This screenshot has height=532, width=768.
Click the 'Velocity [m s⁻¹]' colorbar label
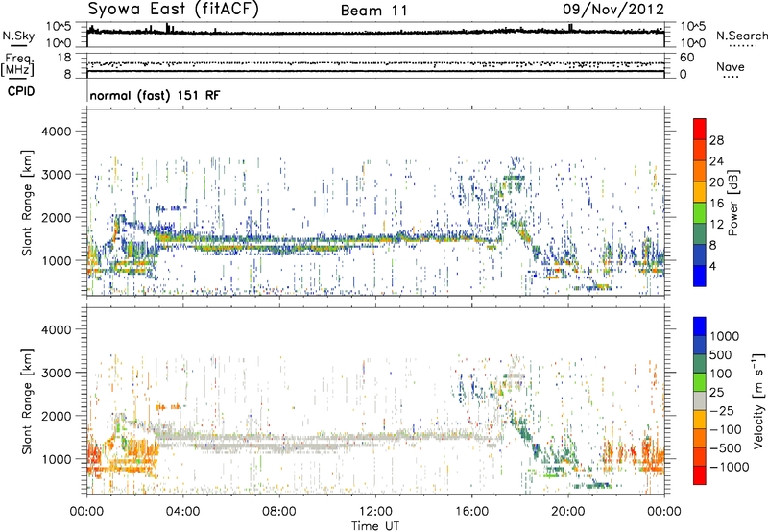(x=758, y=400)
